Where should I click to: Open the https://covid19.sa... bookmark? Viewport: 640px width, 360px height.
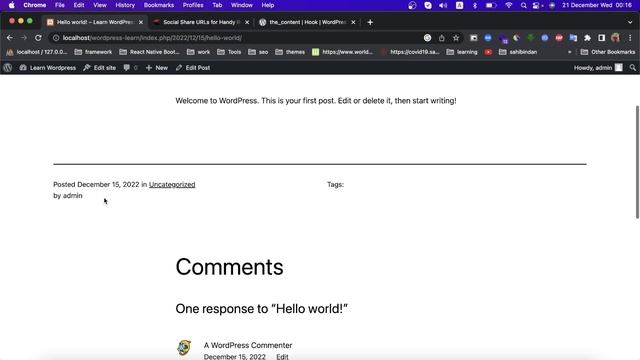click(x=410, y=52)
